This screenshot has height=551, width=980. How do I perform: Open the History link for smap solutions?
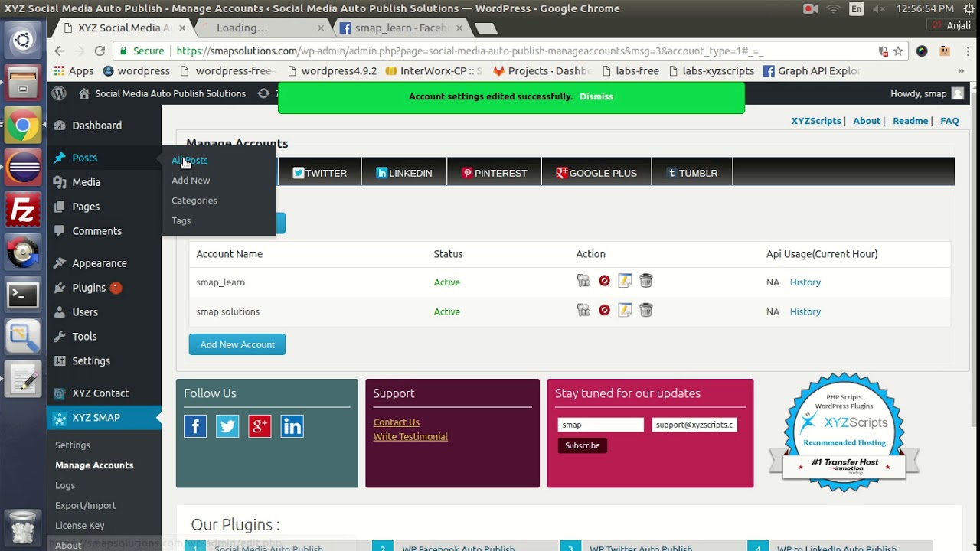(x=805, y=311)
